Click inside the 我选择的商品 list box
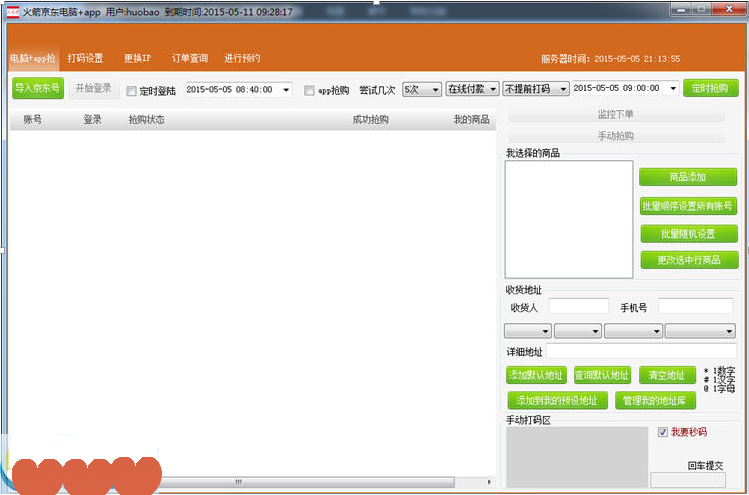The height and width of the screenshot is (495, 749). pos(569,219)
